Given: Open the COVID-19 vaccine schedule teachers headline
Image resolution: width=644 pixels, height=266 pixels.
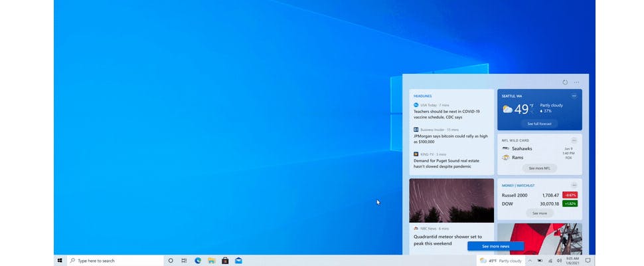Looking at the screenshot, I should pyautogui.click(x=446, y=114).
